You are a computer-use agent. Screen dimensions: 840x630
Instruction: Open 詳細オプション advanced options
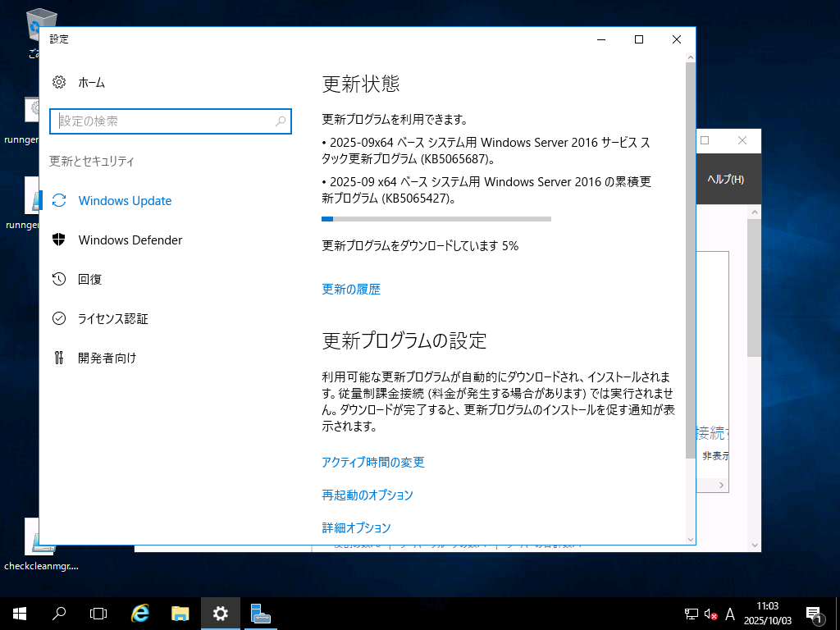pyautogui.click(x=356, y=527)
